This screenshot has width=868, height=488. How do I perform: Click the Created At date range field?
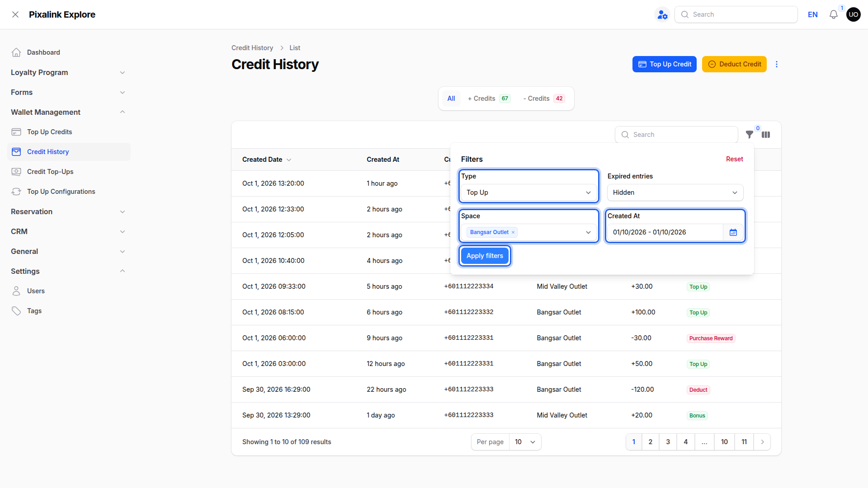pyautogui.click(x=665, y=232)
